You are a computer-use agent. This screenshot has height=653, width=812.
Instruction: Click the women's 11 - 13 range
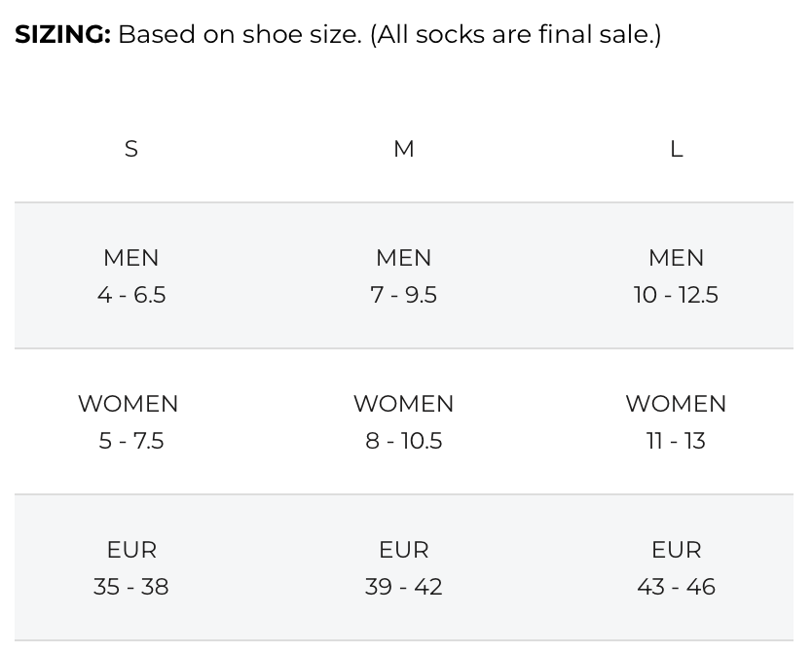(x=676, y=441)
